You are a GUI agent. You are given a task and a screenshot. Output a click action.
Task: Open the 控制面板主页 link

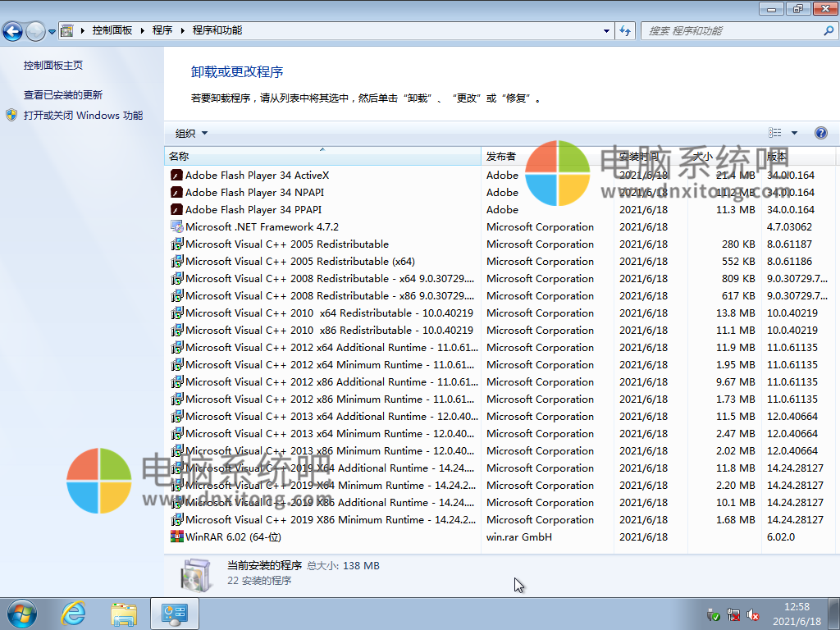click(53, 66)
